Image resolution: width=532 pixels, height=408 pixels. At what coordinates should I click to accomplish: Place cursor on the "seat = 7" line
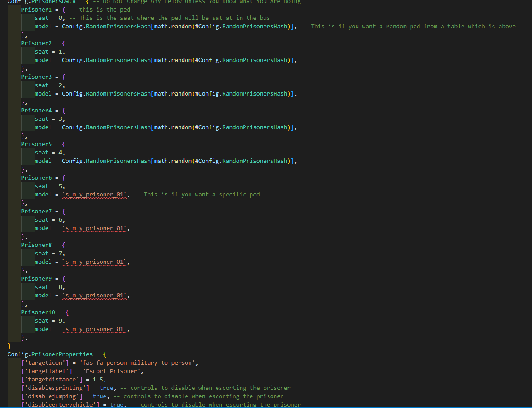[49, 253]
